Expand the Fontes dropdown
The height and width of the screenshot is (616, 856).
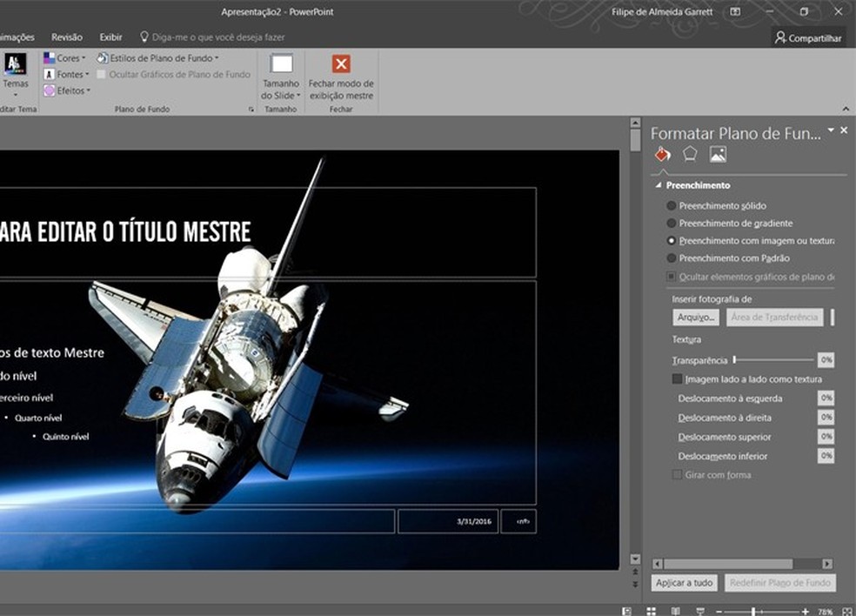(x=68, y=74)
